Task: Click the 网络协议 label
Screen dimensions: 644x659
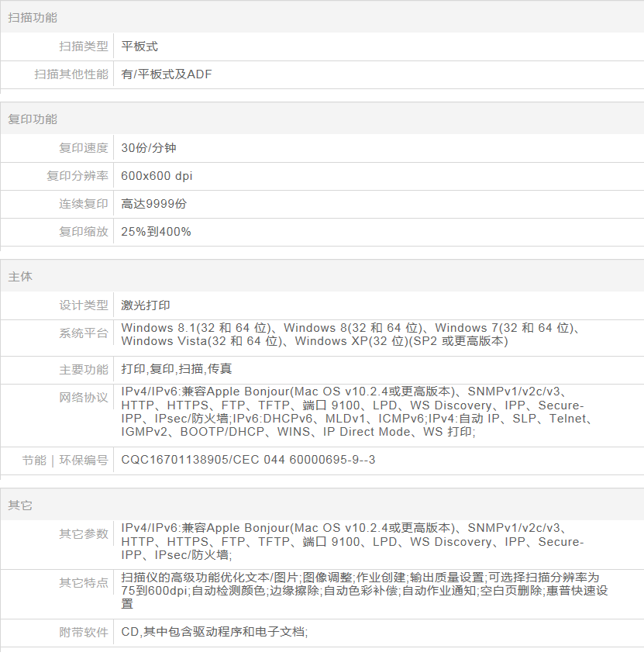Action: tap(84, 398)
